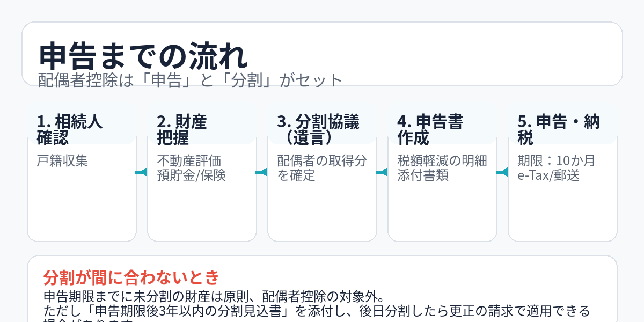Select the 5. 申告・納税 step heading
Image resolution: width=644 pixels, height=322 pixels.
point(558,129)
